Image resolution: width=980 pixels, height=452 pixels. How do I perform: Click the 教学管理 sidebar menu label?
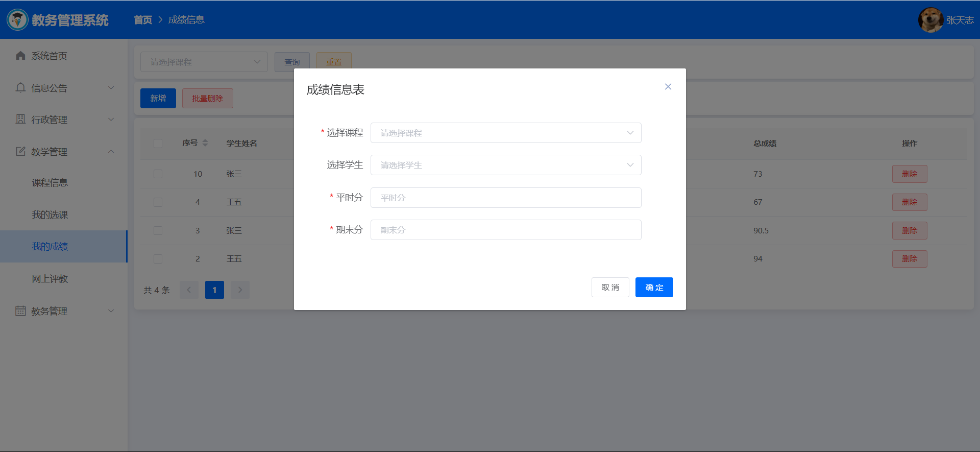point(50,152)
